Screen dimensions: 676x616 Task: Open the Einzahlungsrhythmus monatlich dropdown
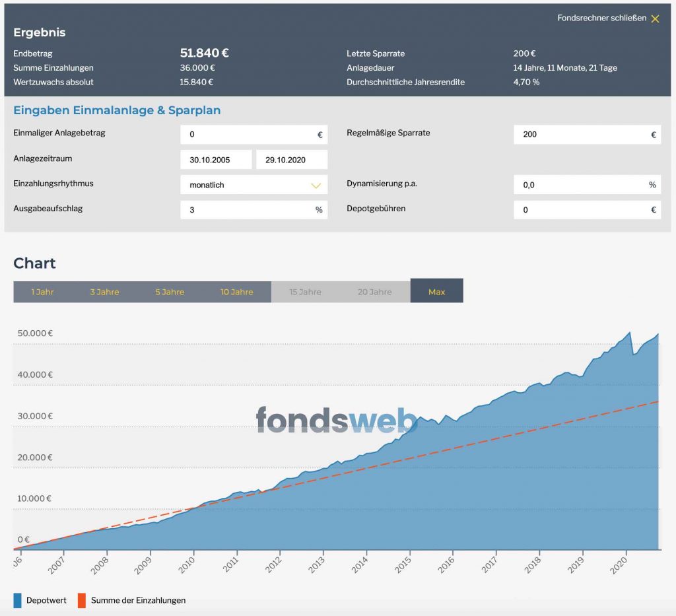coord(254,185)
